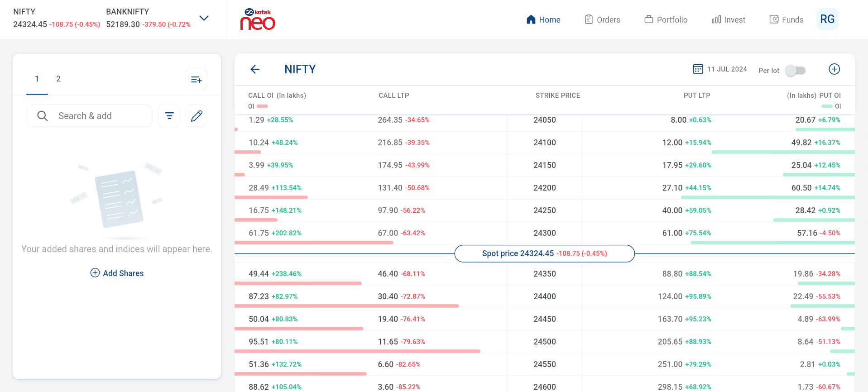The height and width of the screenshot is (392, 868).
Task: Select strike price 24500
Action: (x=544, y=342)
